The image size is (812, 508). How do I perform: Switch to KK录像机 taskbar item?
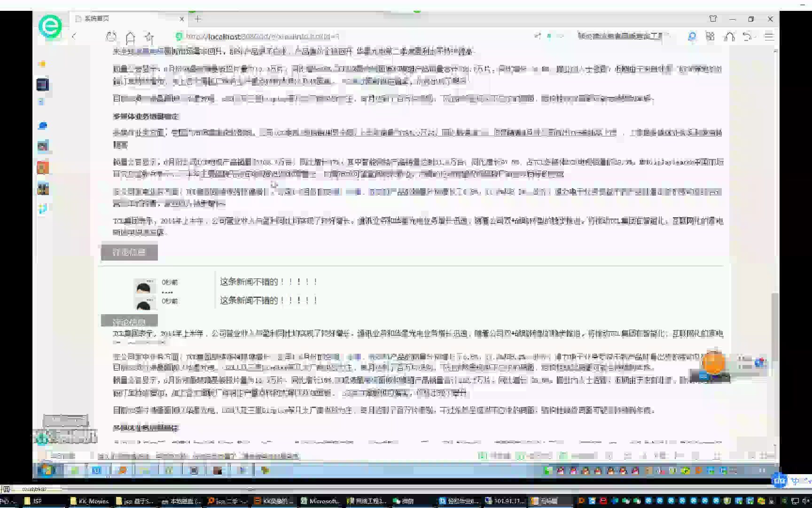[274, 501]
